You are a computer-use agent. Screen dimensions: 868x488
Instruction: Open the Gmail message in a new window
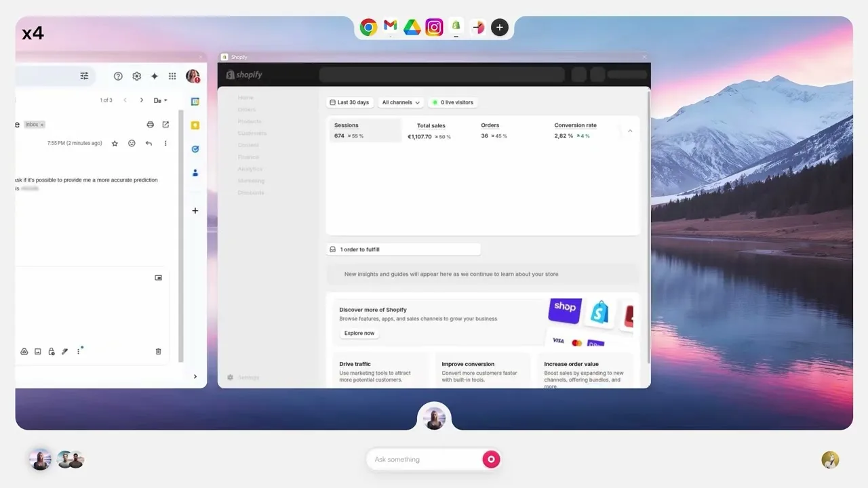coord(165,125)
